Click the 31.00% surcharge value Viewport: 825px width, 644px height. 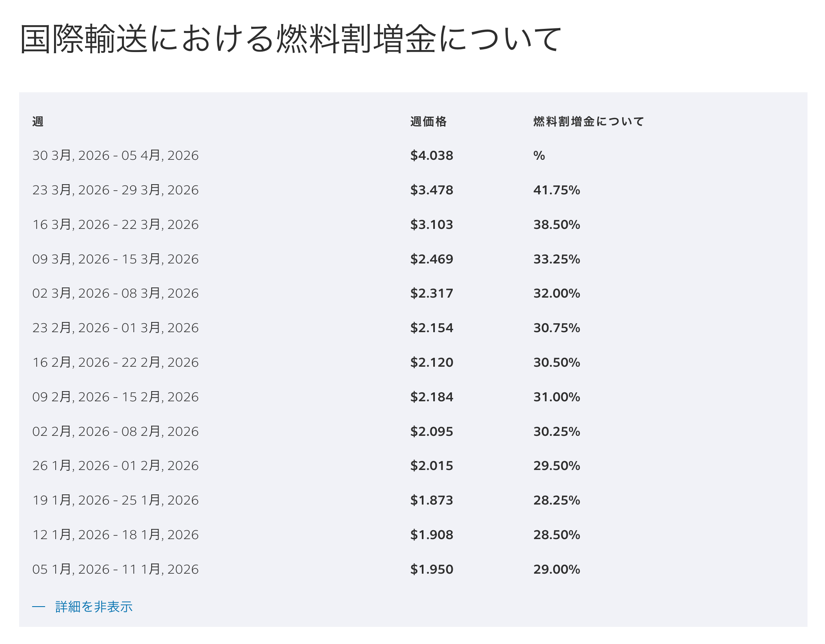click(556, 397)
